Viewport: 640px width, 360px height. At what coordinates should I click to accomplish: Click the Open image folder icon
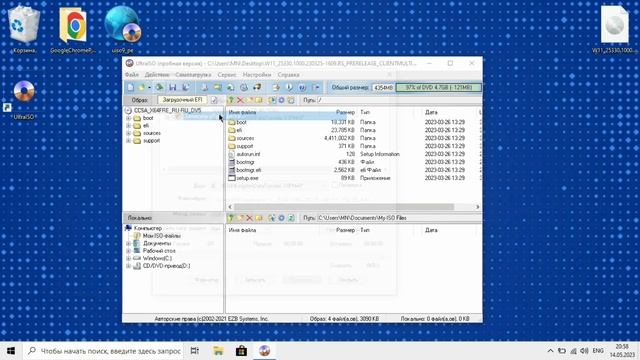click(142, 87)
